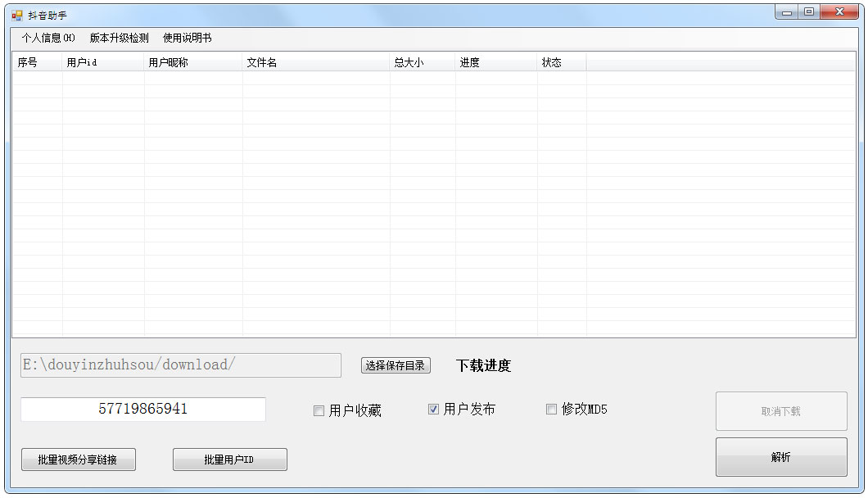868x498 pixels.
Task: Click the save path field E:\douyinzhuhsou/download/
Action: [180, 365]
